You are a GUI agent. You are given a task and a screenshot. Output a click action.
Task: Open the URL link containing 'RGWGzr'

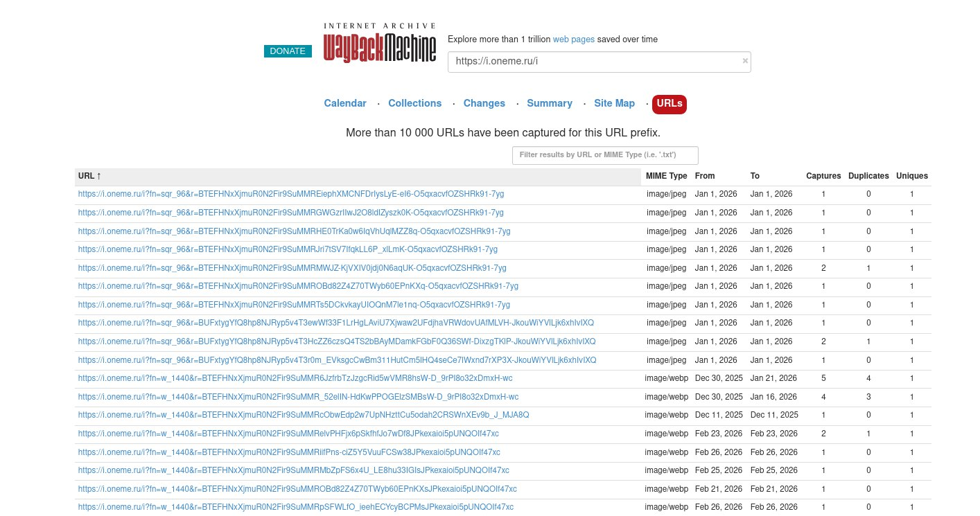(291, 213)
